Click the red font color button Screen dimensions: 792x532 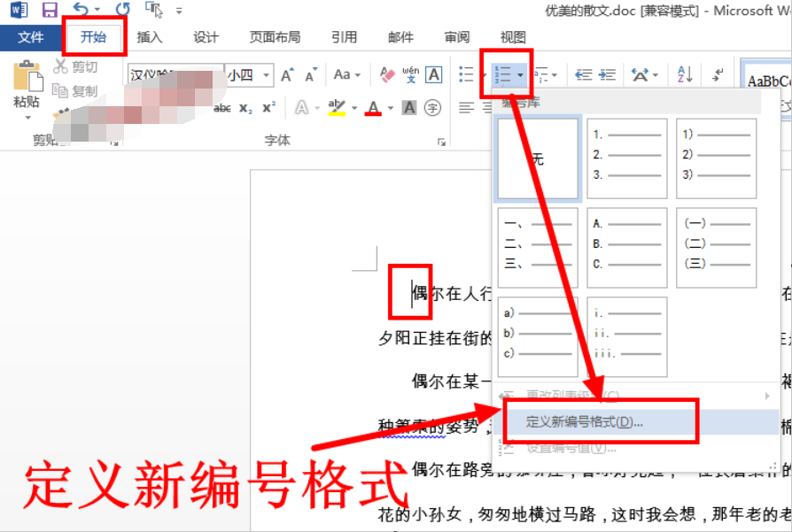373,108
